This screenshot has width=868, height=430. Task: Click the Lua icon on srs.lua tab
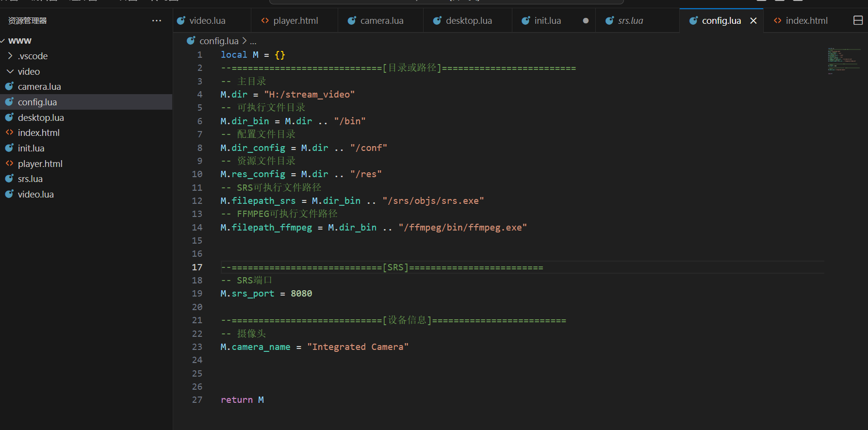coord(609,20)
